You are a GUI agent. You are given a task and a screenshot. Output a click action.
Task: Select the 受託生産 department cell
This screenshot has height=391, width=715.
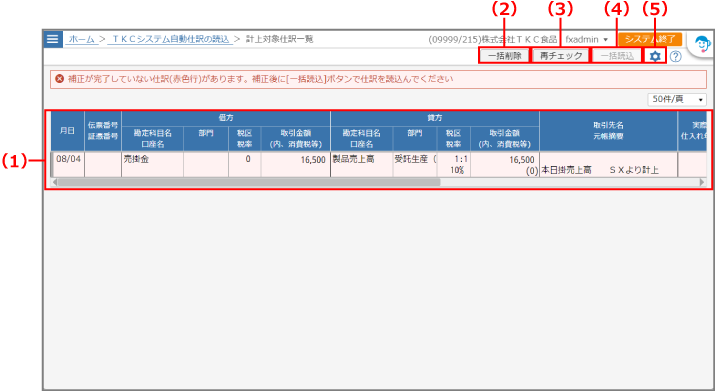[x=414, y=164]
